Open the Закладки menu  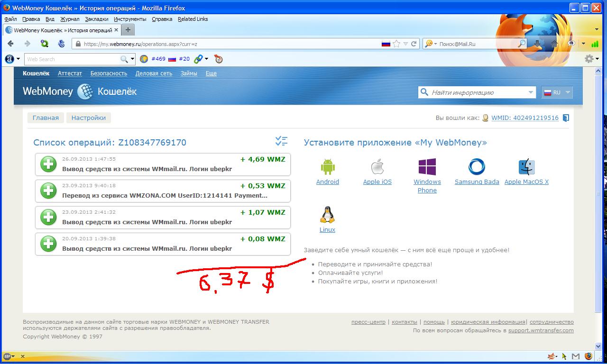tap(97, 19)
